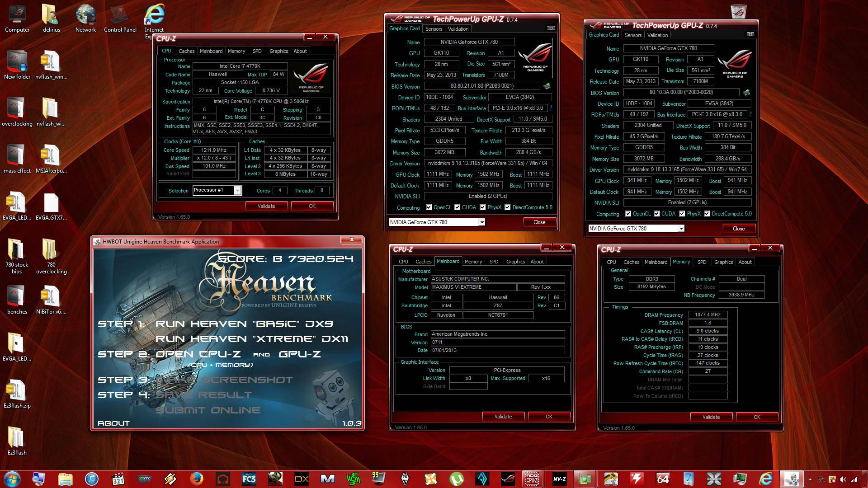This screenshot has height=488, width=868.
Task: Click SUBMIT ONLINE in Heaven Benchmark
Action: pyautogui.click(x=208, y=410)
